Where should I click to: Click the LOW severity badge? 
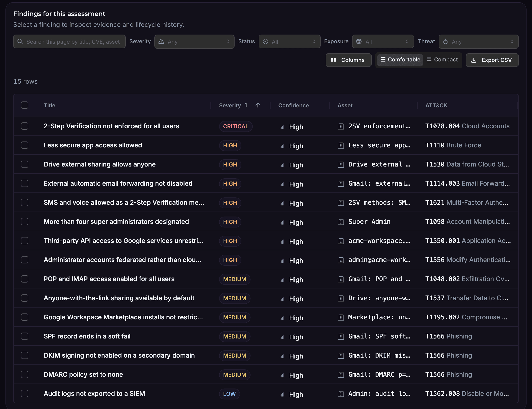point(229,394)
